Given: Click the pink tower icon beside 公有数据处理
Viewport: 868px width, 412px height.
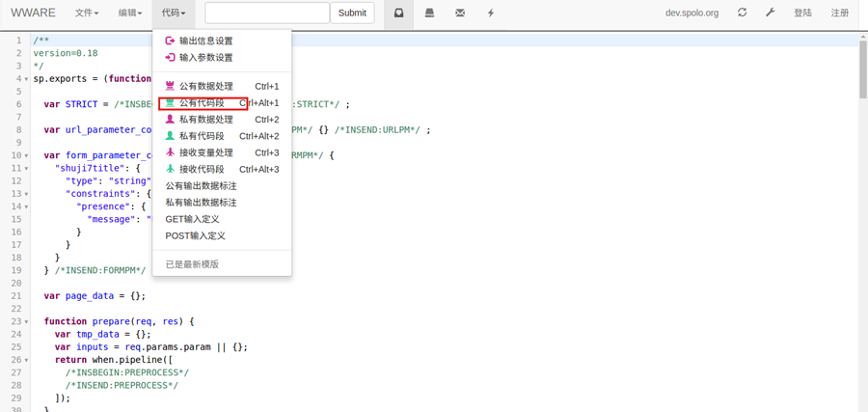Looking at the screenshot, I should [170, 87].
